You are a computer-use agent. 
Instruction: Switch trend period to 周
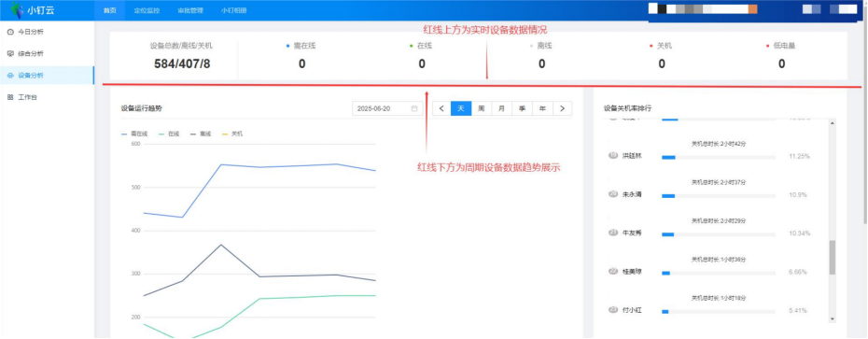tap(481, 108)
